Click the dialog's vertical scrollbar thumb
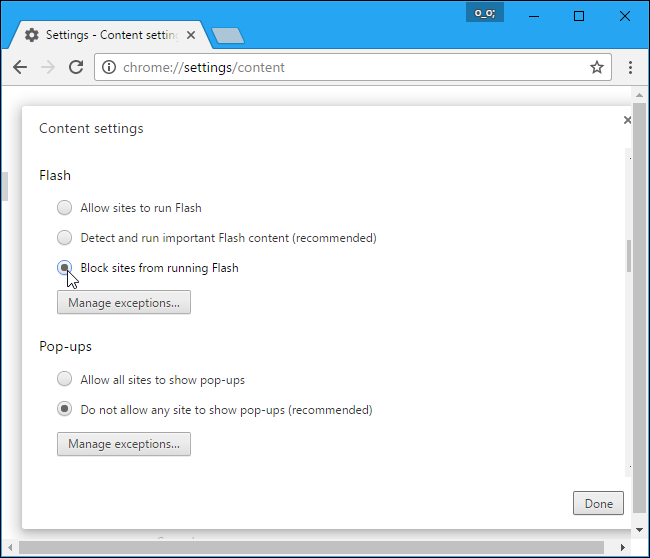This screenshot has width=650, height=558. pyautogui.click(x=629, y=256)
